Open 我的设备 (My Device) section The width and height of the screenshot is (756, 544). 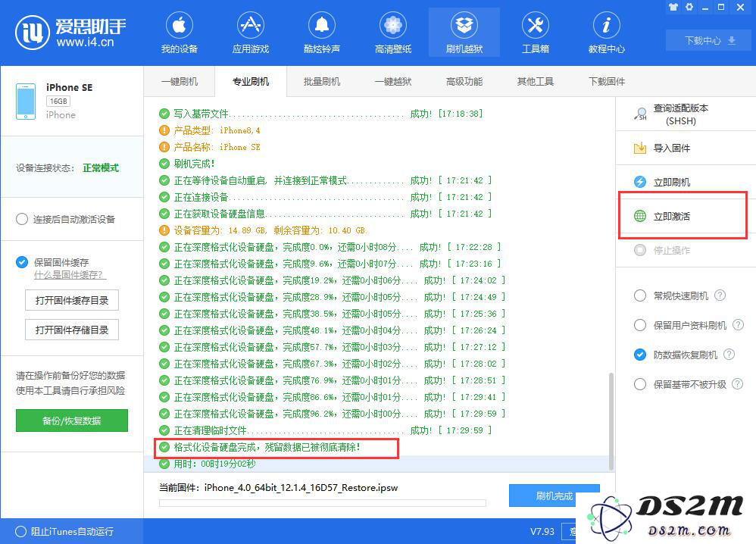click(179, 33)
